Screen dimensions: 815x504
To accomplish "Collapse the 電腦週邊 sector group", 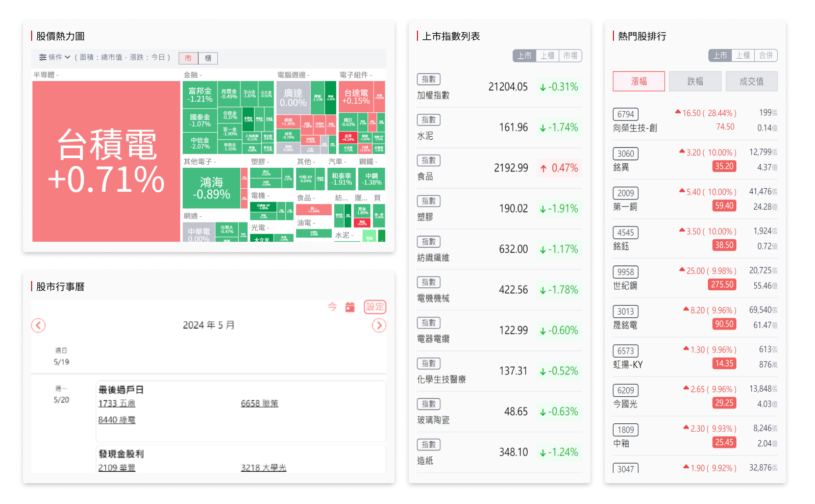I will click(x=293, y=75).
